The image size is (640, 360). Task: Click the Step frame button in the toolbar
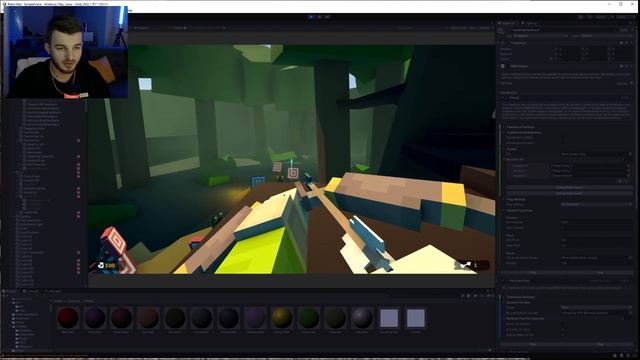point(327,17)
